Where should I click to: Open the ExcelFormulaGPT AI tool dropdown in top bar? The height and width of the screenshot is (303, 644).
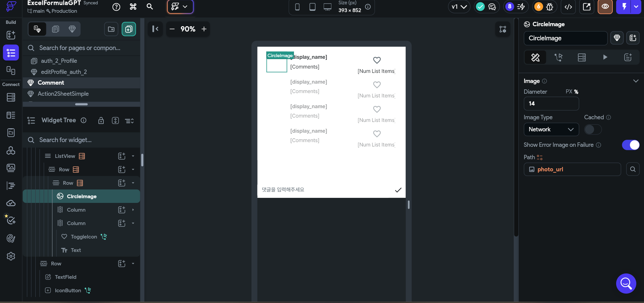pos(180,7)
